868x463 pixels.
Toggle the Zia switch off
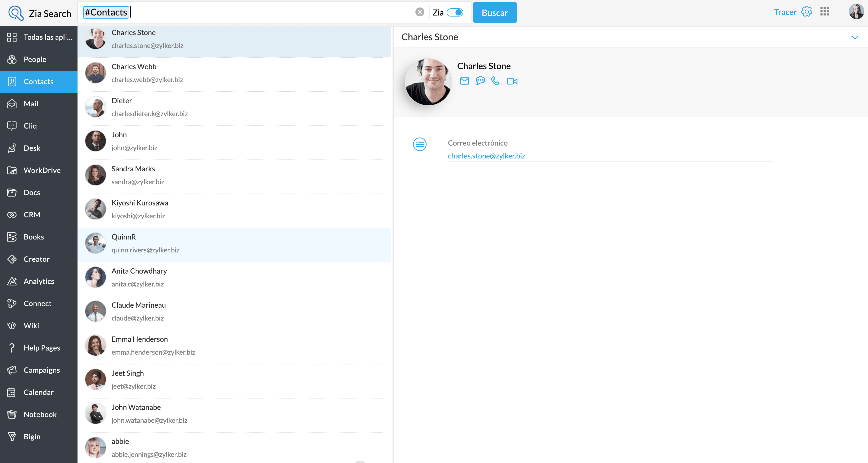tap(455, 12)
